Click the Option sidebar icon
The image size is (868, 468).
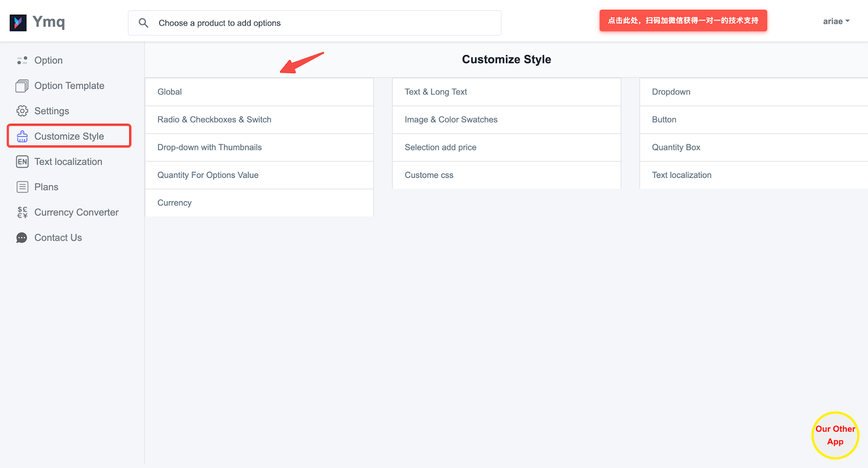(x=22, y=60)
